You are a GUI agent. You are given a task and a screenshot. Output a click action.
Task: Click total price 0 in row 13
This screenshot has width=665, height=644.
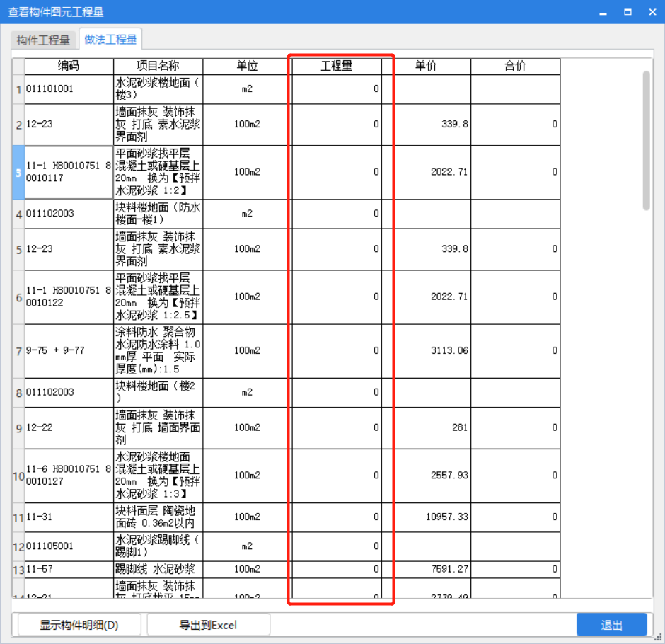[515, 570]
